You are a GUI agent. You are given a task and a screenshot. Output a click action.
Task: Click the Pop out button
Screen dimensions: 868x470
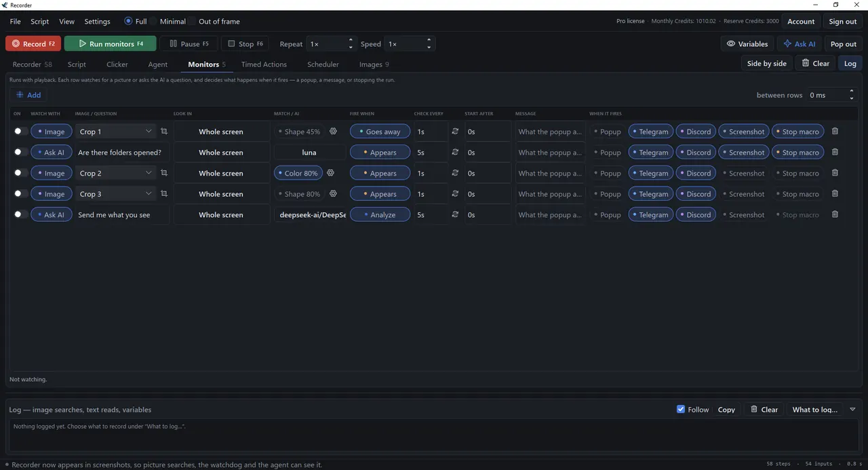pyautogui.click(x=843, y=44)
